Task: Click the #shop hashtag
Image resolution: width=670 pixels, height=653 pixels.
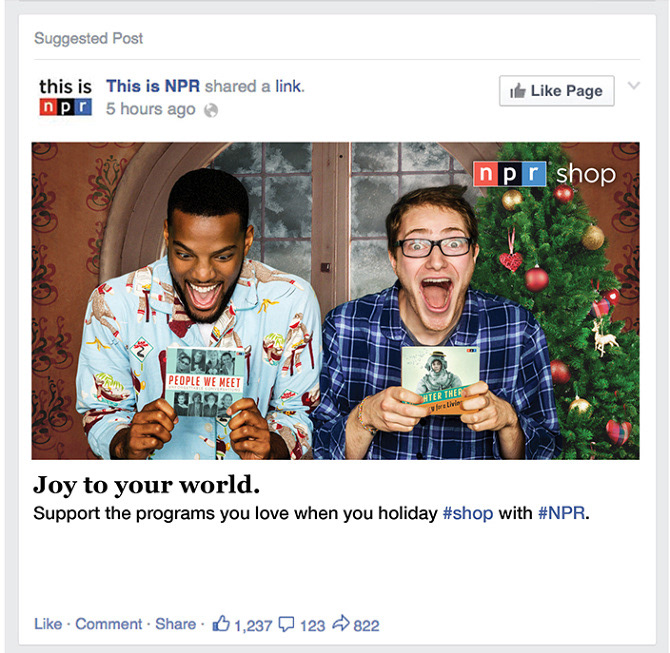Action: [x=468, y=513]
